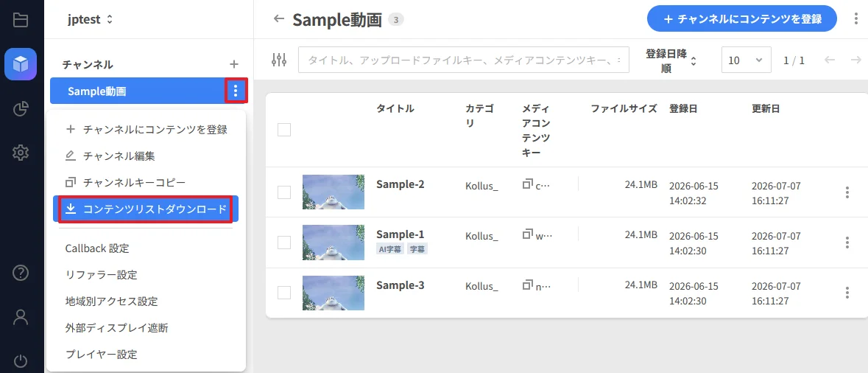Open the pie chart statistics icon

[21, 108]
